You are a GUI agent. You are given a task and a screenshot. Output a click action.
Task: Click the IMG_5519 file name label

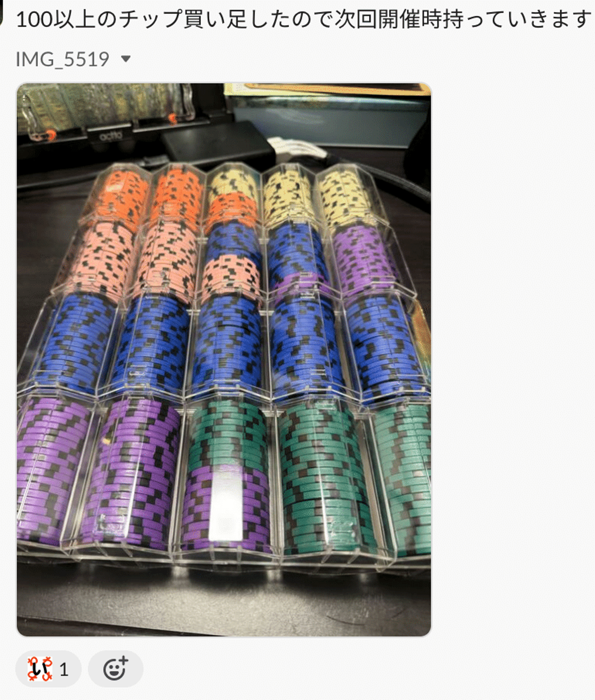click(62, 59)
